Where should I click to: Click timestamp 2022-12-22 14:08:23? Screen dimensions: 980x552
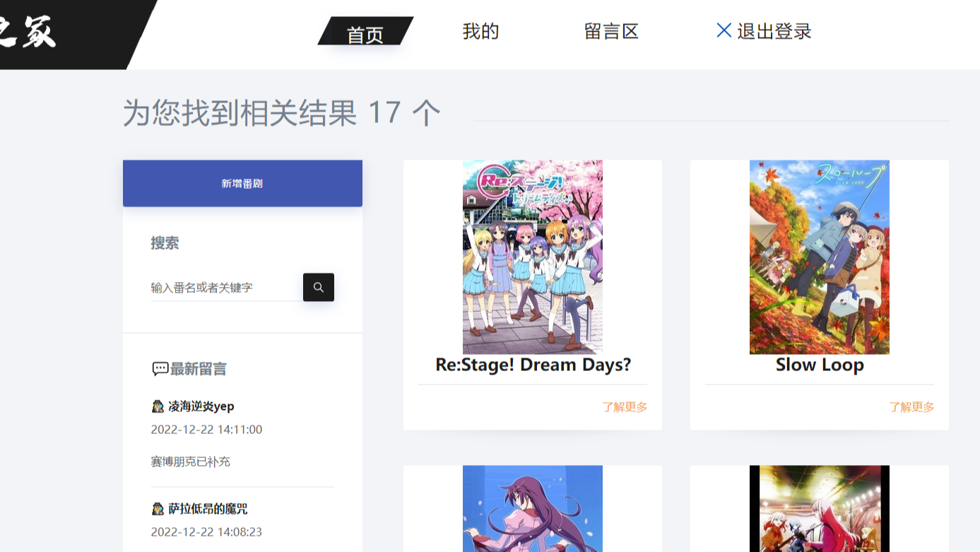(206, 532)
